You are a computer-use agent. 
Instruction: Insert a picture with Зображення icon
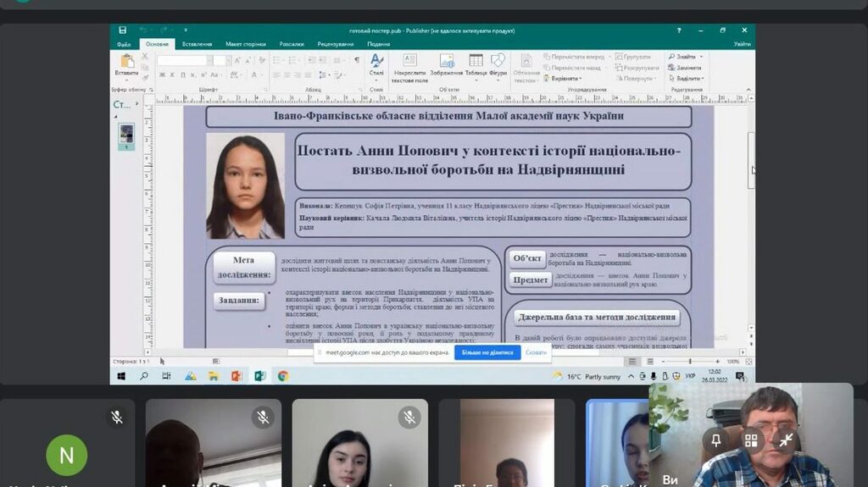tap(448, 64)
